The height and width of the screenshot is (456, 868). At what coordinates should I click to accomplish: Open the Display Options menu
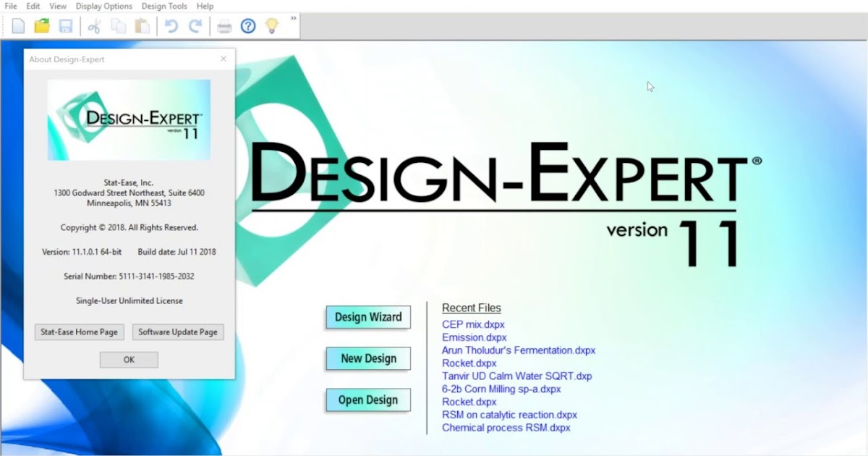pyautogui.click(x=103, y=6)
